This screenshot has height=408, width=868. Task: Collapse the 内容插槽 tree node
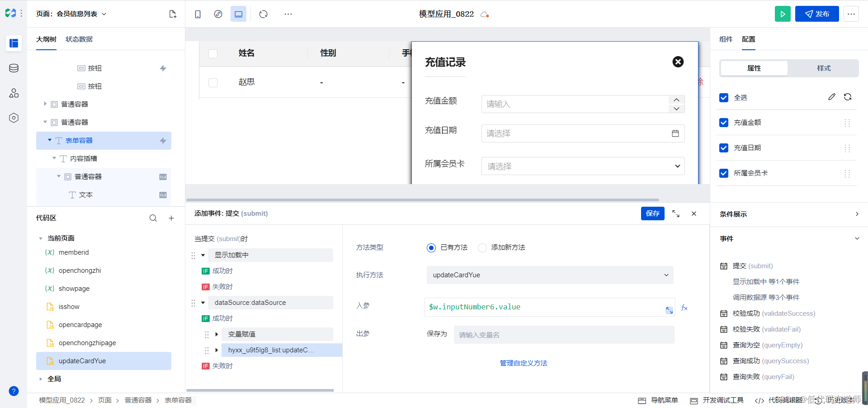coord(54,158)
